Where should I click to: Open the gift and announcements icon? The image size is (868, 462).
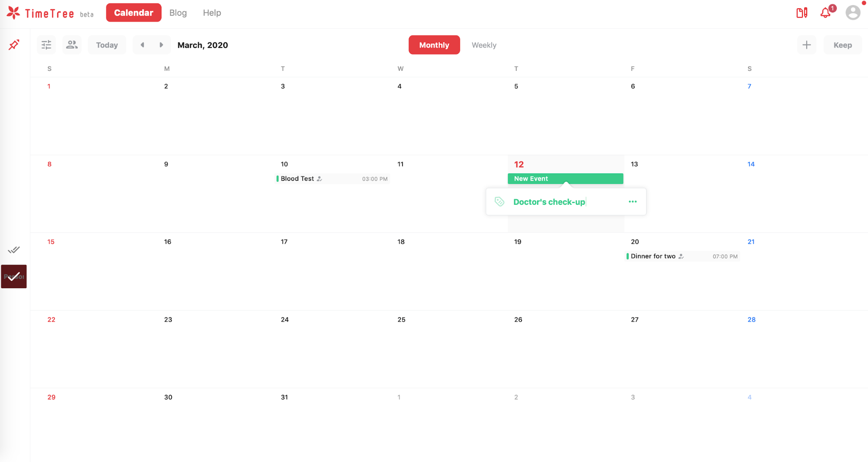pos(802,13)
